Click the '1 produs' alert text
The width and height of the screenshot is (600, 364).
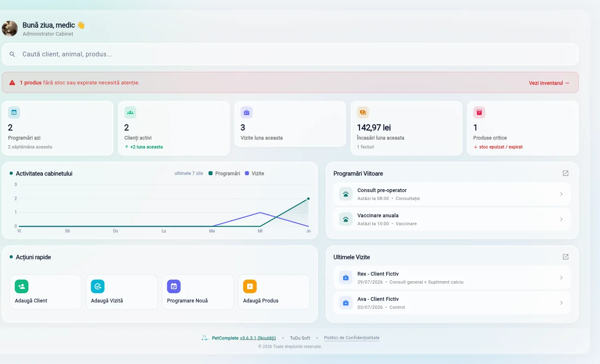point(31,83)
